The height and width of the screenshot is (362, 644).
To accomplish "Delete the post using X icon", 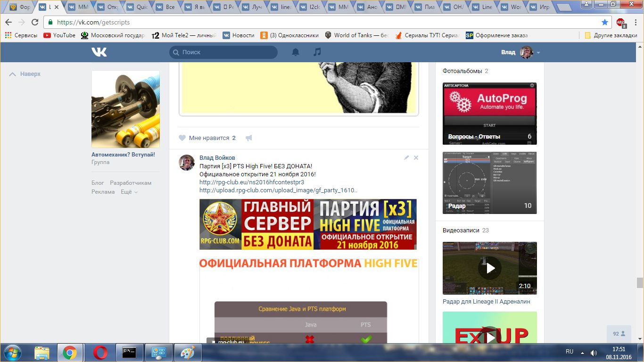I will [x=416, y=158].
